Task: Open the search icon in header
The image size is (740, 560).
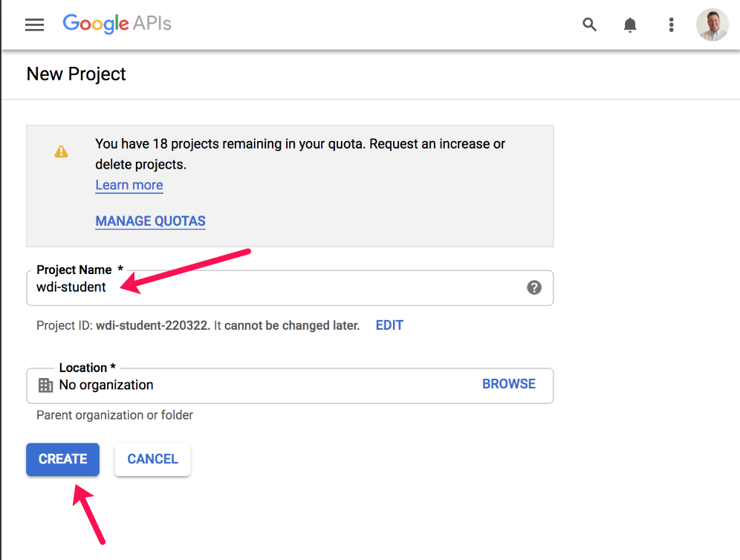Action: click(x=589, y=25)
